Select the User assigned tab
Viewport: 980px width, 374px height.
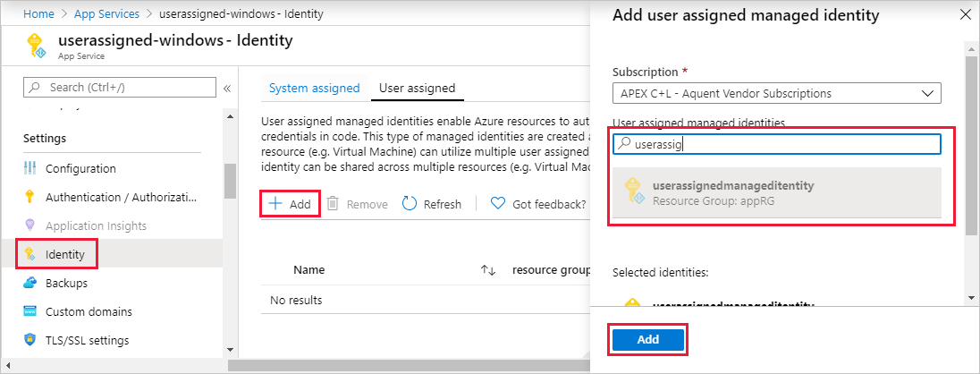click(417, 88)
